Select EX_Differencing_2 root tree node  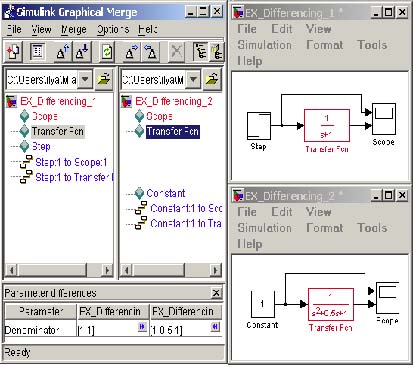tap(174, 101)
